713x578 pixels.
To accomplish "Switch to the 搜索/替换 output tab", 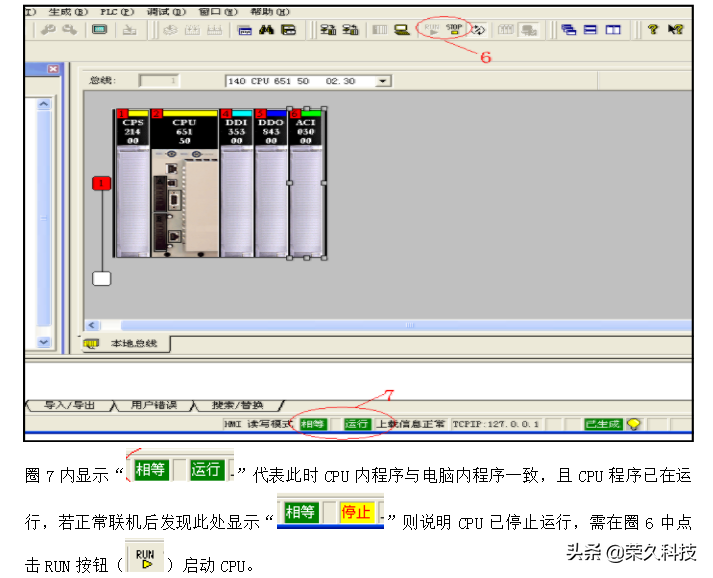I will (237, 405).
